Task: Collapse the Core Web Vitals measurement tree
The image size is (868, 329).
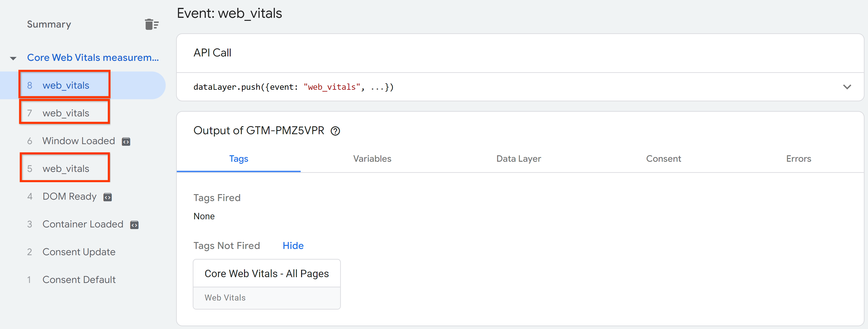Action: [x=15, y=58]
